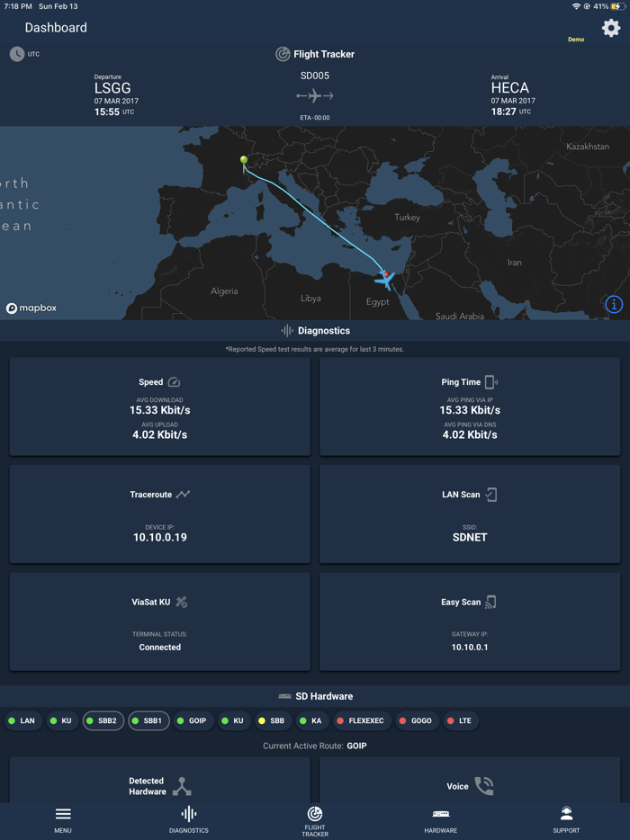This screenshot has height=840, width=630.
Task: Select the SBB2 hardware chip
Action: [x=103, y=720]
